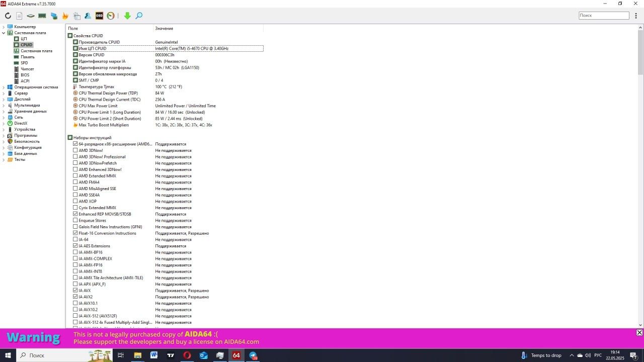Screen dimensions: 644x362
Task: Expand the Мультимедиа tree node
Action: [4, 105]
